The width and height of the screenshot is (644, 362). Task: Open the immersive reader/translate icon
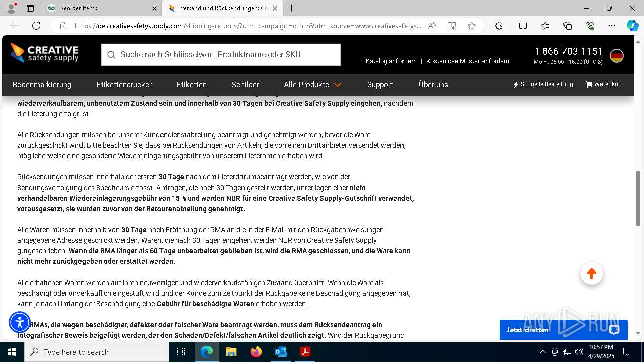pyautogui.click(x=452, y=26)
